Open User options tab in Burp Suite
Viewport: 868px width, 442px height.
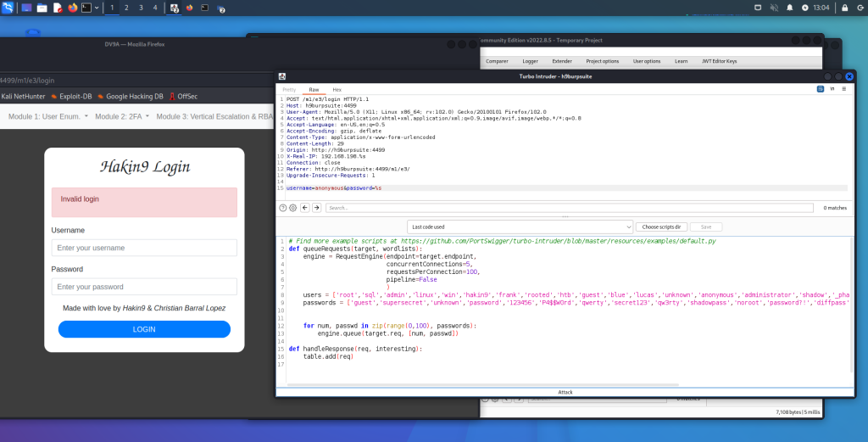(647, 61)
